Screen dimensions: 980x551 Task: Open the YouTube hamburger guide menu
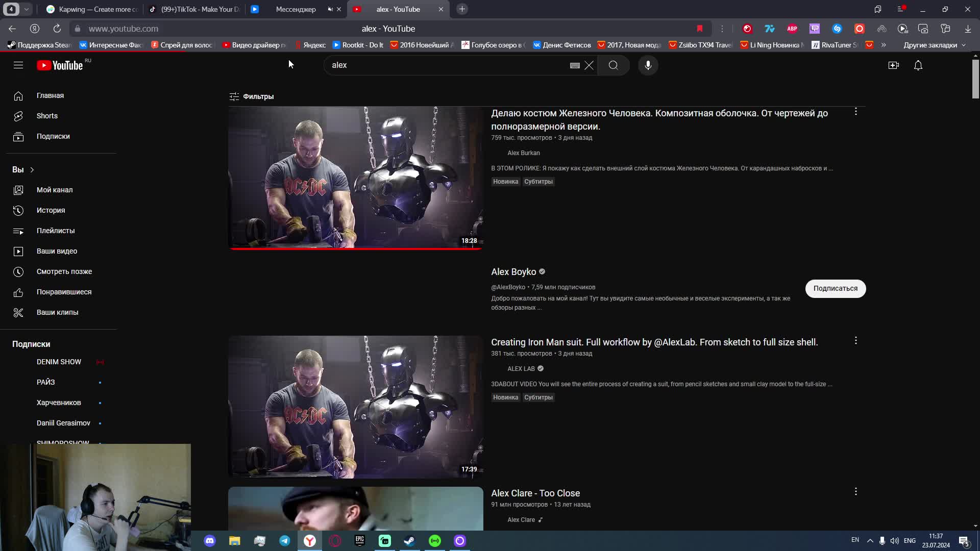(x=18, y=65)
